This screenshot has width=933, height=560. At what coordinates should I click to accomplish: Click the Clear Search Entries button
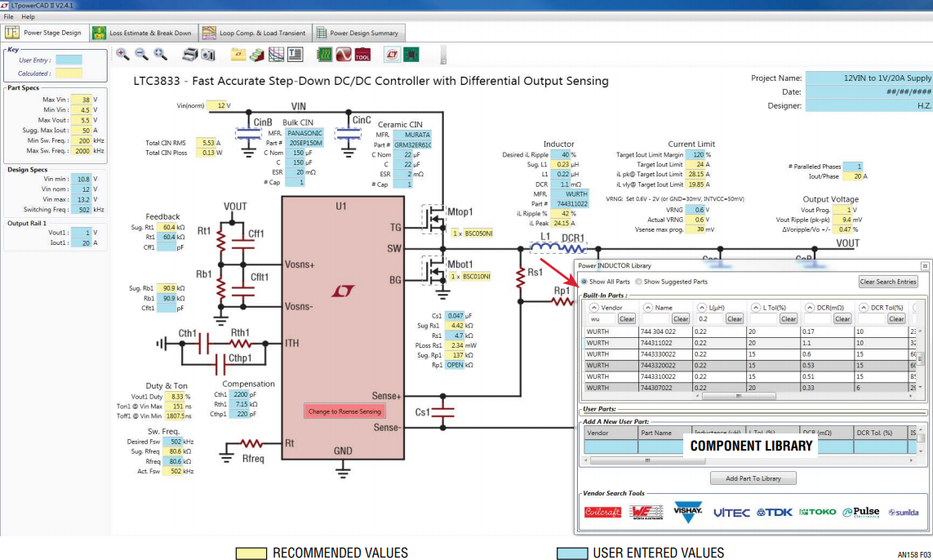tap(888, 282)
